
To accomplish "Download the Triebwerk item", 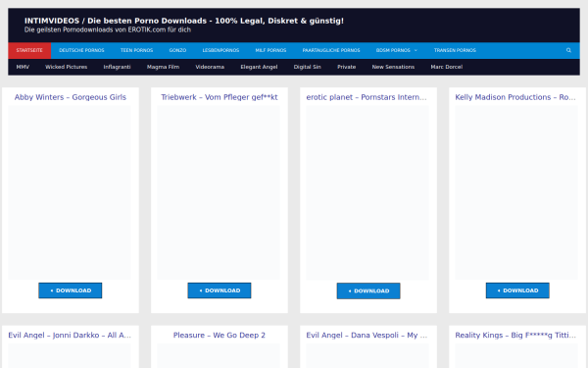I will [220, 290].
